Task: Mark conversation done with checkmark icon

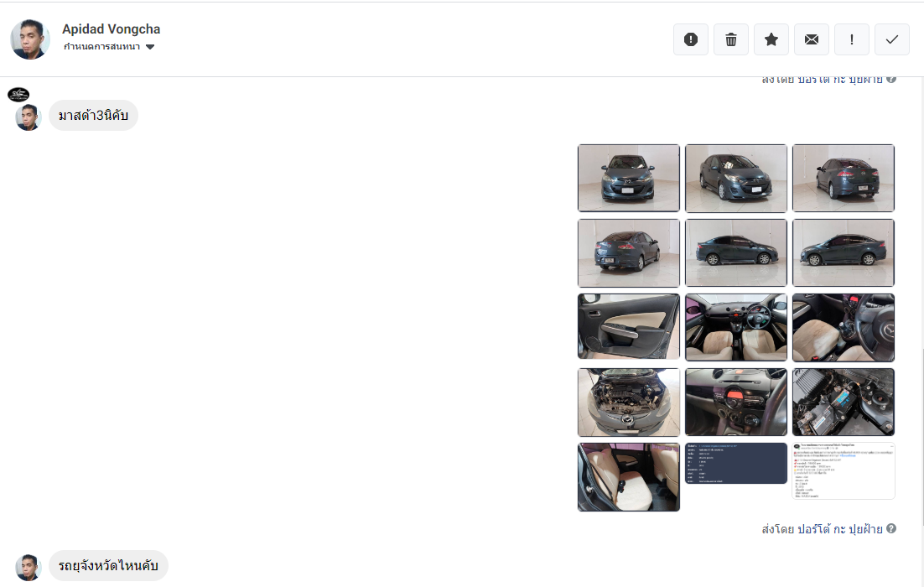Action: (x=891, y=39)
